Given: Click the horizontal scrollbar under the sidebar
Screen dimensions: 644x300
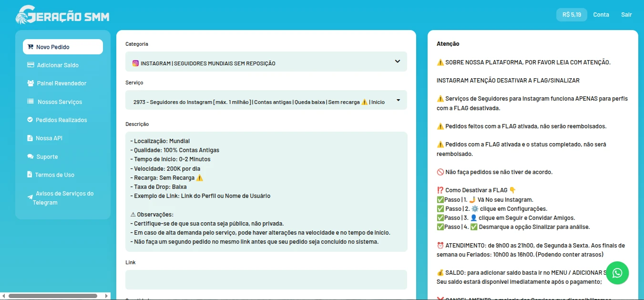Looking at the screenshot, I should pyautogui.click(x=52, y=296).
